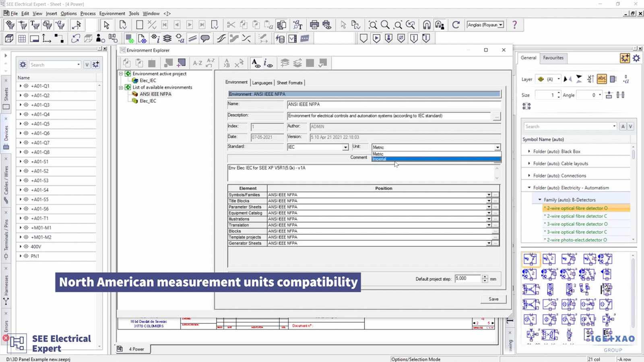Toggle the magnet snap with person icon

click(440, 25)
